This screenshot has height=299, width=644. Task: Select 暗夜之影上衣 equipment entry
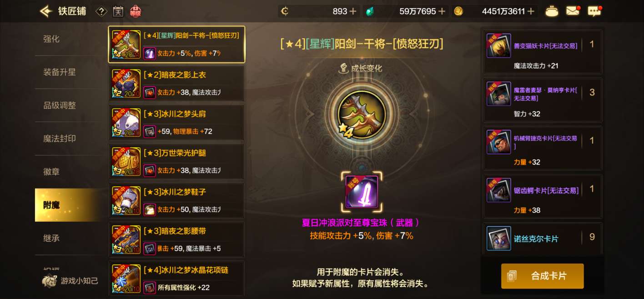point(176,83)
